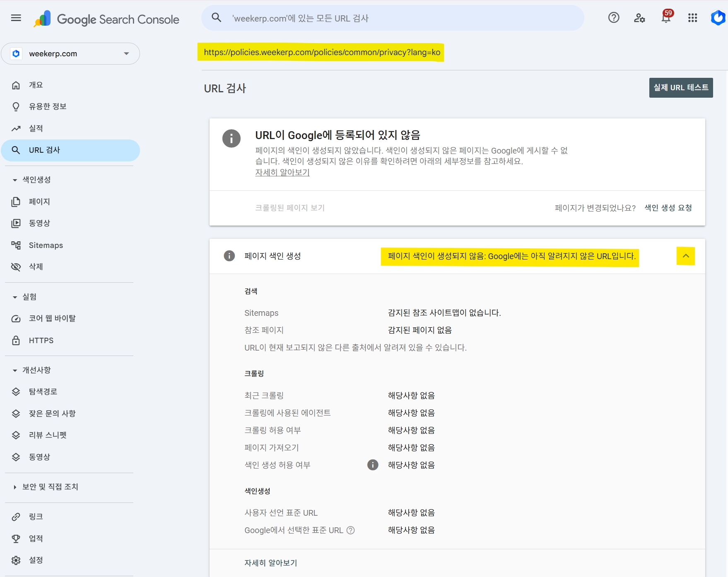Collapse the 페이지 색인 생성 panel chevron

point(686,256)
